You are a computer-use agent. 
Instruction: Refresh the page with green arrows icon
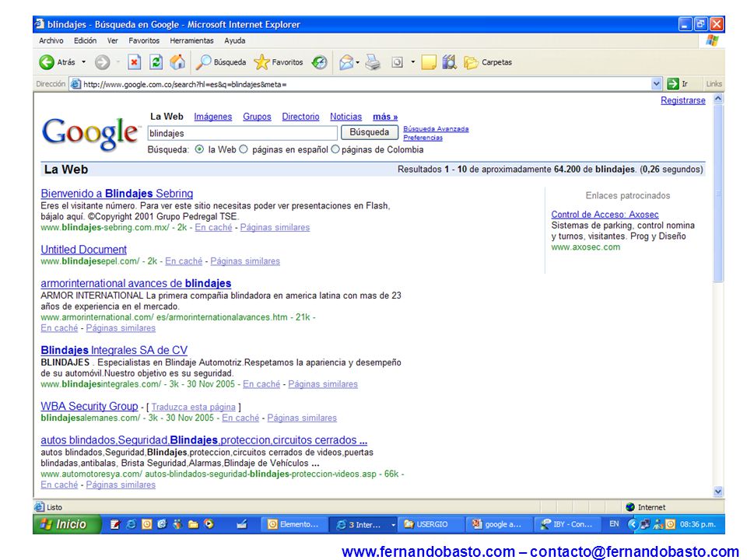click(156, 62)
